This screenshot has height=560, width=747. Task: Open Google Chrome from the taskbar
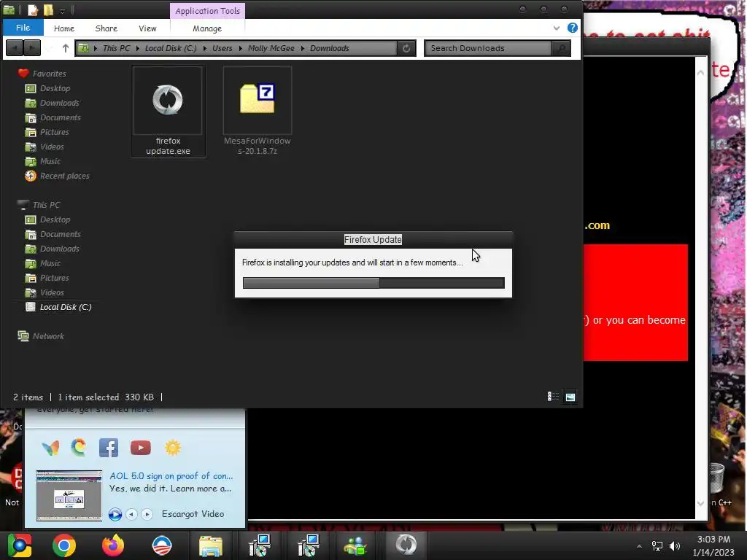tap(64, 545)
